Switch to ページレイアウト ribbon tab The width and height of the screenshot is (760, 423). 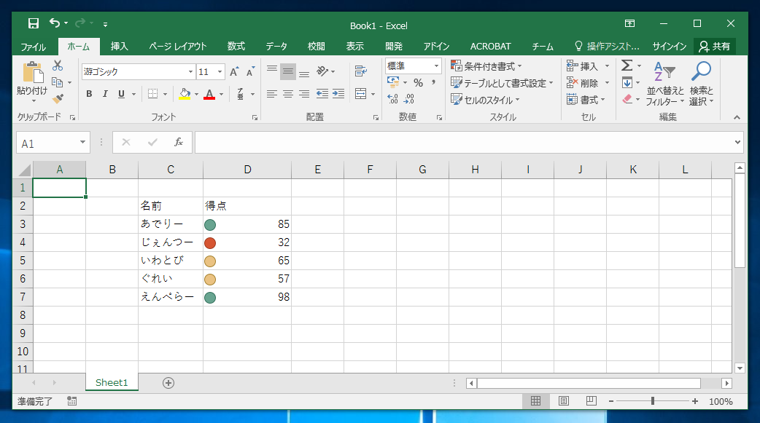(x=178, y=47)
